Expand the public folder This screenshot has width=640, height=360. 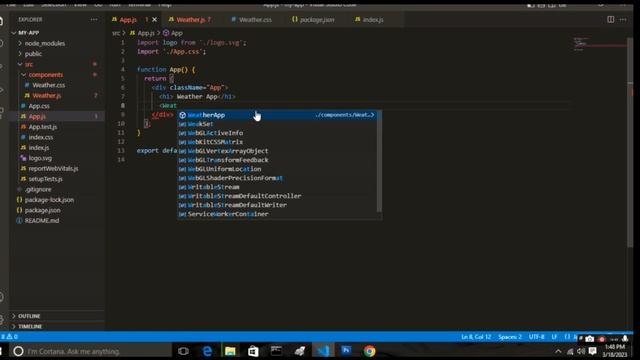tap(33, 54)
